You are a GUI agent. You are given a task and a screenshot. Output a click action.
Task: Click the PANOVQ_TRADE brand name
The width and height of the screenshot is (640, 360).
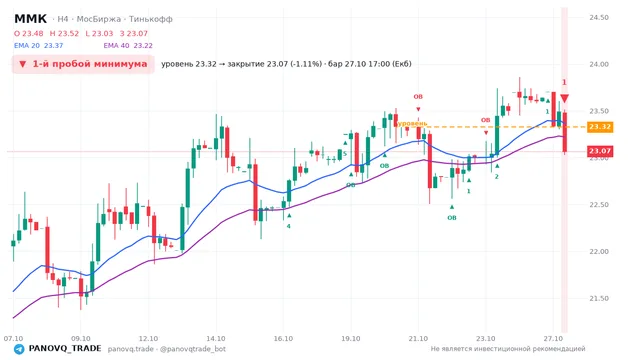pos(65,349)
